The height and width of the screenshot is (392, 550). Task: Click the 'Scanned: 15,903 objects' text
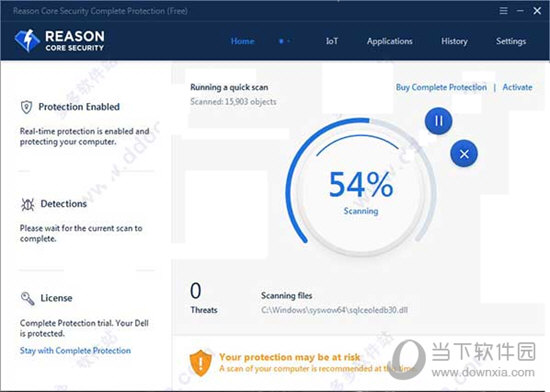click(x=233, y=102)
